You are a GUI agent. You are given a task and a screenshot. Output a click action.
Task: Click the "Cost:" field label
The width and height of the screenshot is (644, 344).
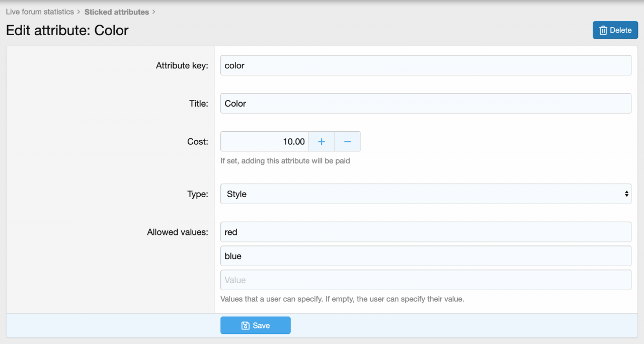(197, 142)
